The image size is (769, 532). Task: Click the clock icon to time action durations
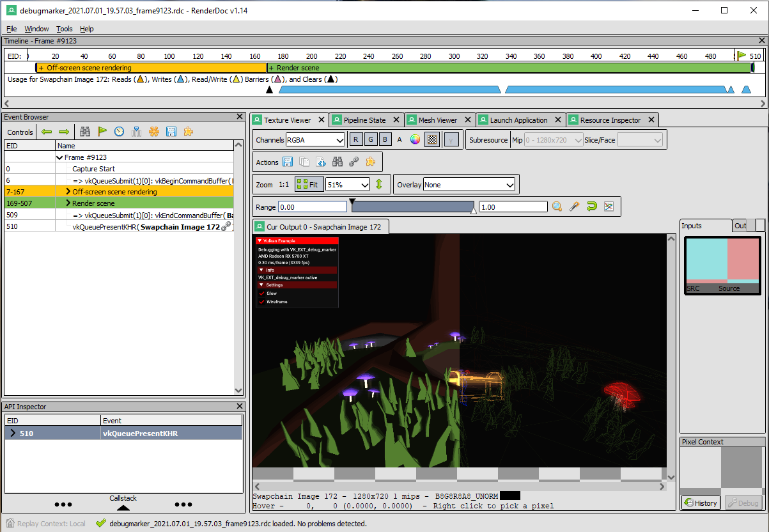click(120, 132)
